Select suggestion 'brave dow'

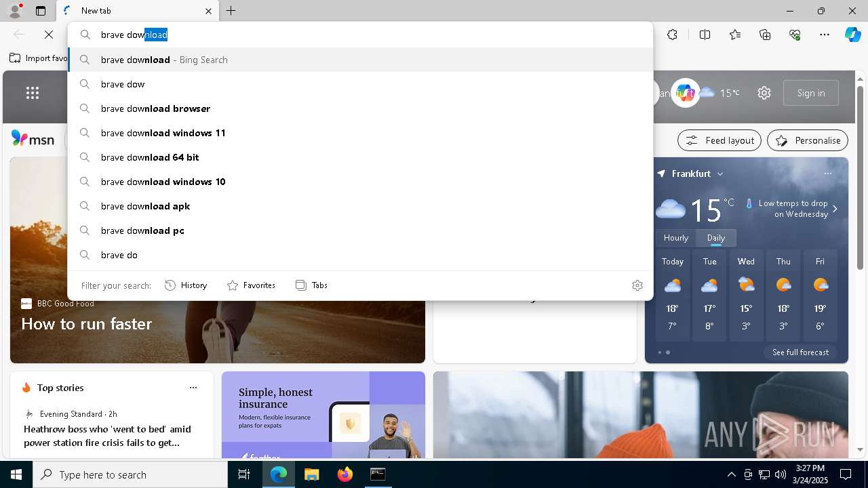click(x=361, y=84)
